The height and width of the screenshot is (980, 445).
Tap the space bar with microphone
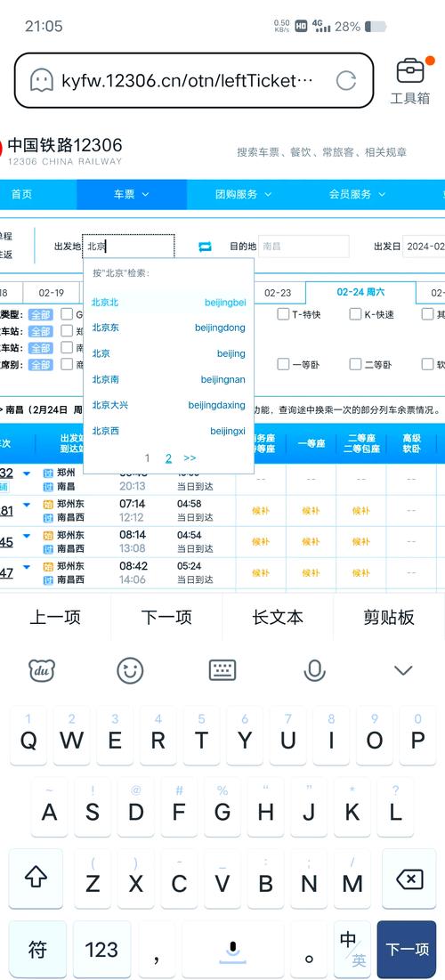coord(232,951)
